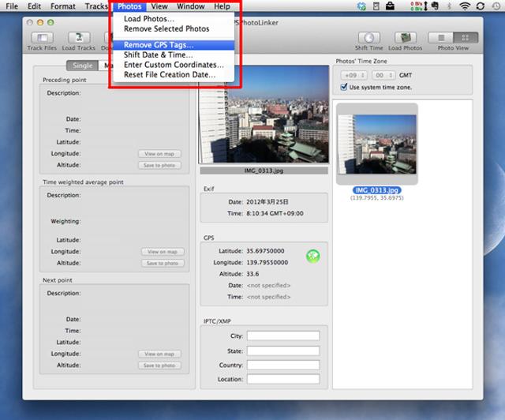Click Save to photo under Next point
The height and width of the screenshot is (420, 505).
click(161, 366)
